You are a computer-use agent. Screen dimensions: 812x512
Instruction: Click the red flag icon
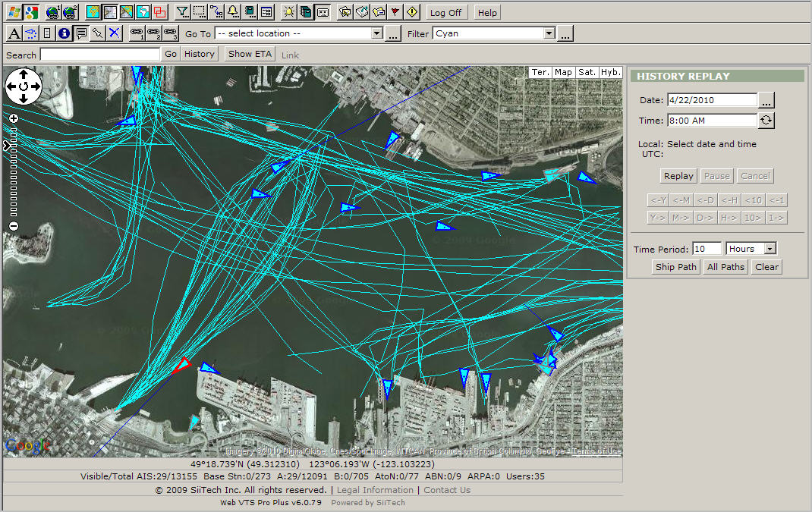[x=395, y=12]
